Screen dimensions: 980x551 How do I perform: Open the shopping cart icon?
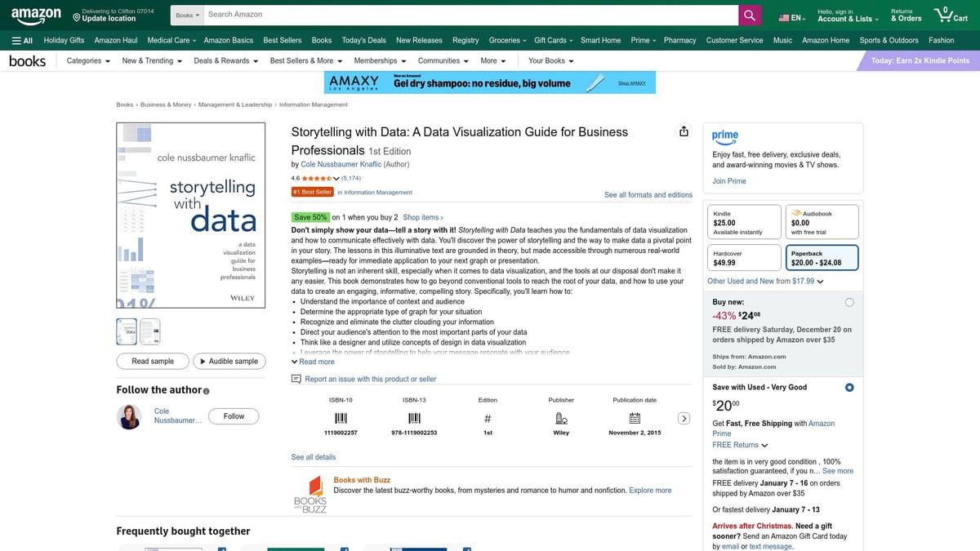(945, 14)
